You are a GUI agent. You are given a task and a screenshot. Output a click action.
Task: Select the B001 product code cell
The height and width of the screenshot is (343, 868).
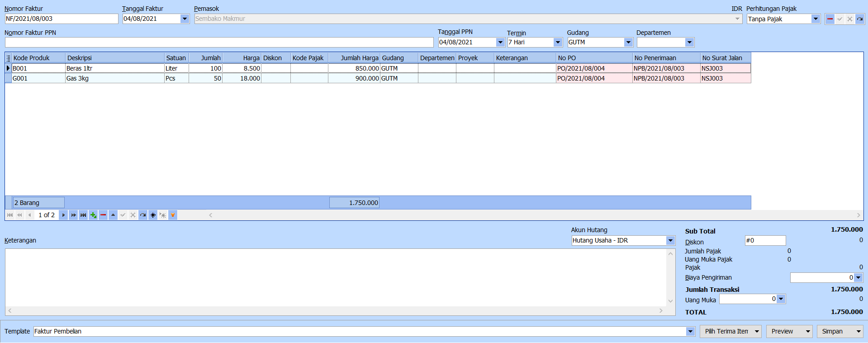38,68
